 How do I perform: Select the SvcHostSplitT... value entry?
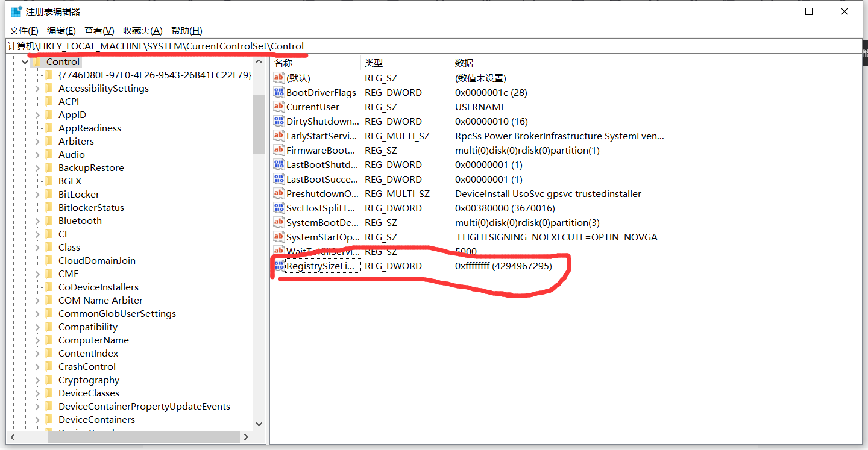tap(320, 208)
